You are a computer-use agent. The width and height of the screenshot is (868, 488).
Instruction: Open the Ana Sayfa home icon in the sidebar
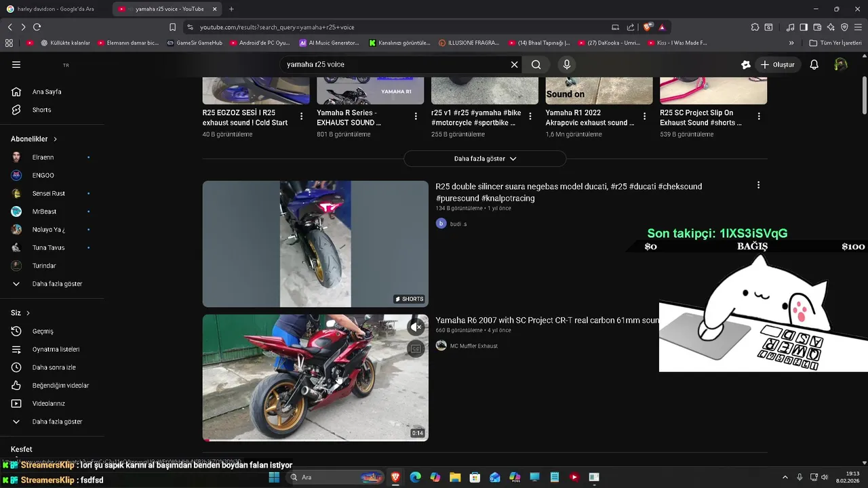pyautogui.click(x=16, y=91)
